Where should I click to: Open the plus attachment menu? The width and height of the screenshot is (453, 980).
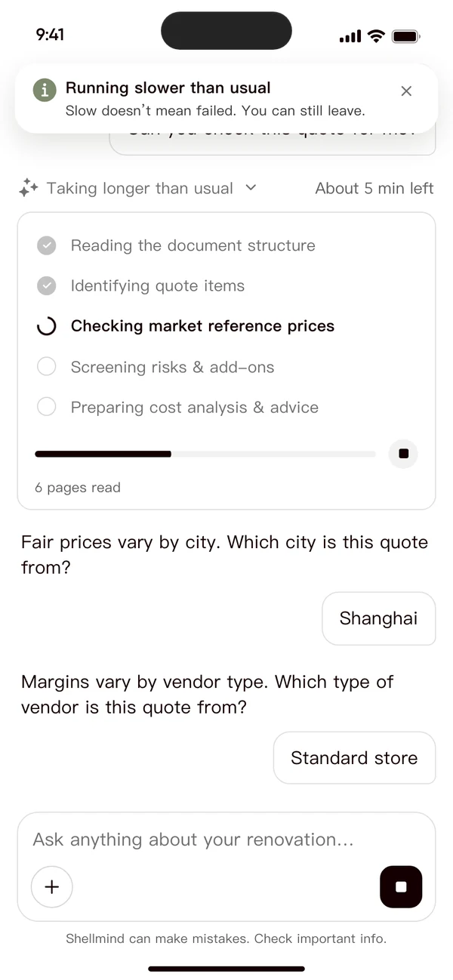click(x=52, y=886)
